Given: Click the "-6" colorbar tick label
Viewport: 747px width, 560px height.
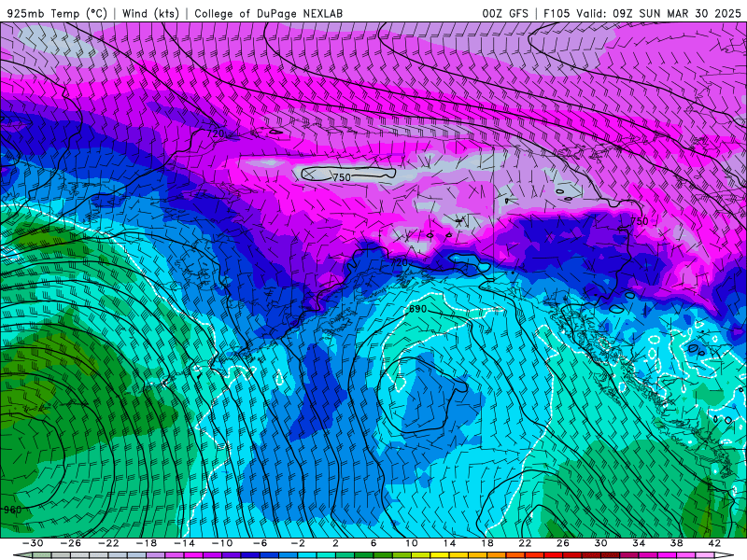Looking at the screenshot, I should coord(260,543).
